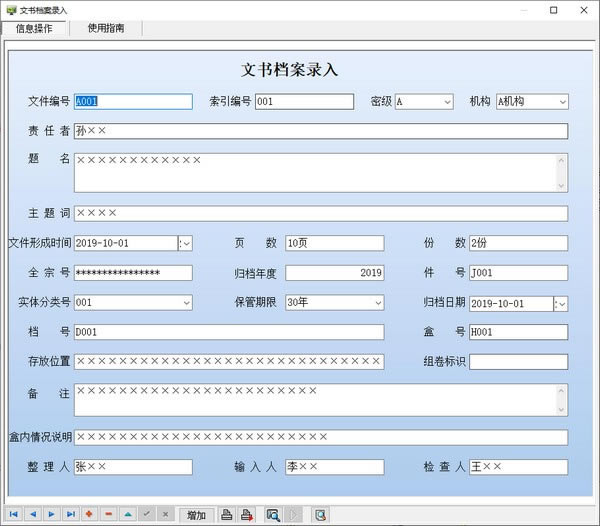Click the magnifier search icon in toolbar
Screen dimensions: 600x526
(x=273, y=515)
